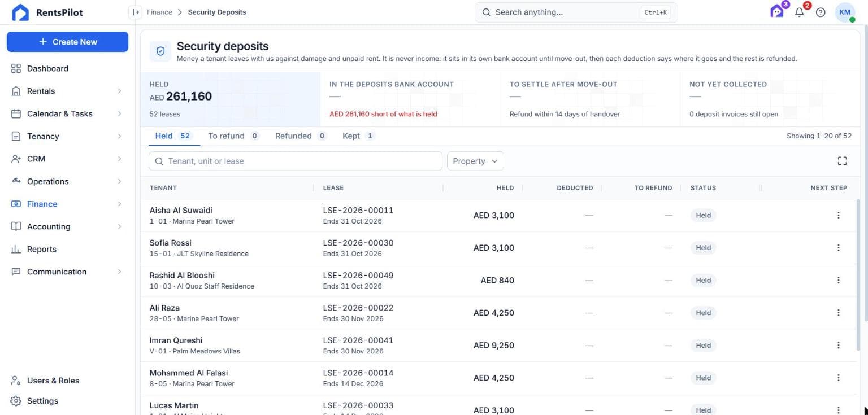Expand the Operations submenu chevron
Image resolution: width=868 pixels, height=415 pixels.
[x=119, y=181]
